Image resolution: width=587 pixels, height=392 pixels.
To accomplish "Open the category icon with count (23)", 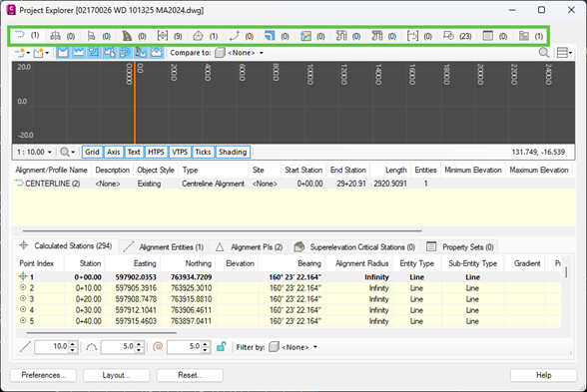I will click(x=448, y=36).
